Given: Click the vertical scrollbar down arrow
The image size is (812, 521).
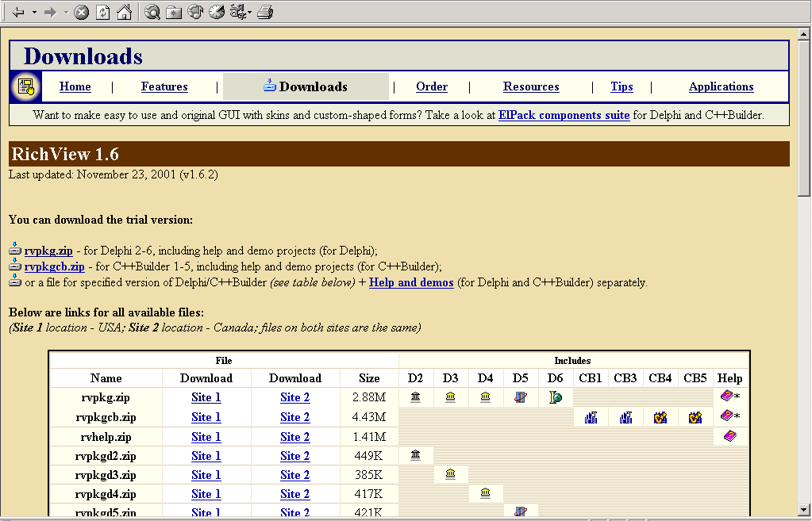Looking at the screenshot, I should pos(804,511).
